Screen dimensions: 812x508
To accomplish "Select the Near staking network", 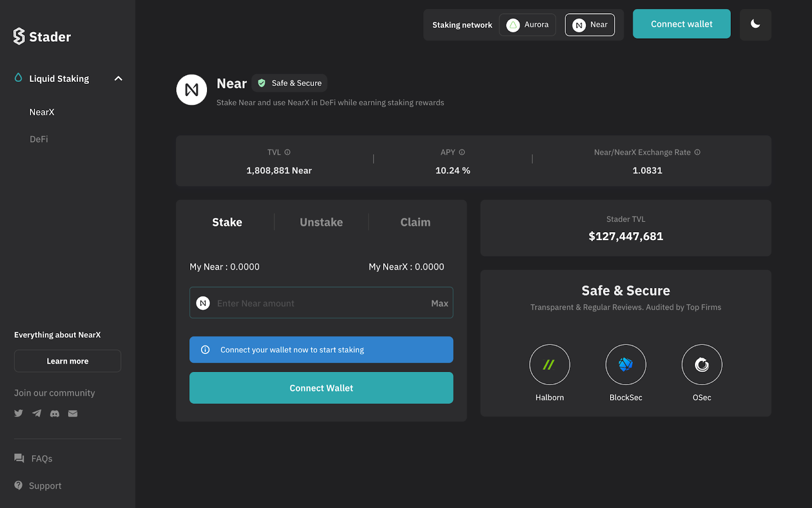I will 590,25.
